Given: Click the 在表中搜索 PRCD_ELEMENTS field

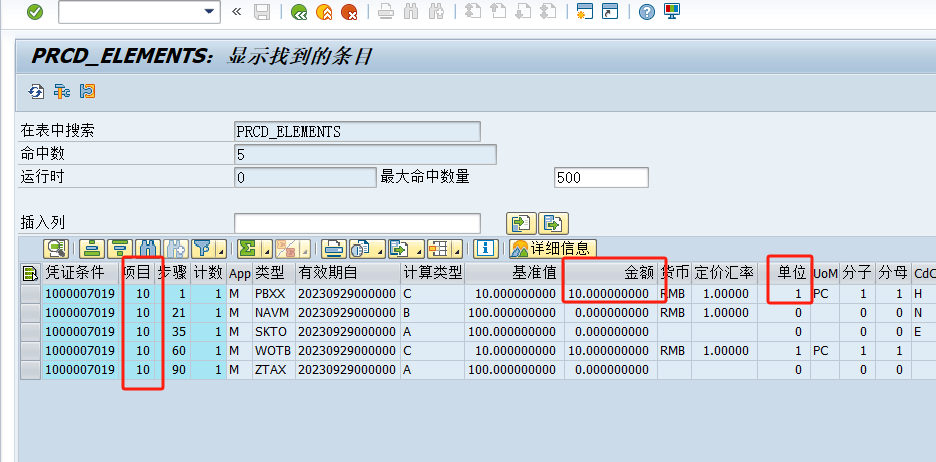Looking at the screenshot, I should pos(358,131).
